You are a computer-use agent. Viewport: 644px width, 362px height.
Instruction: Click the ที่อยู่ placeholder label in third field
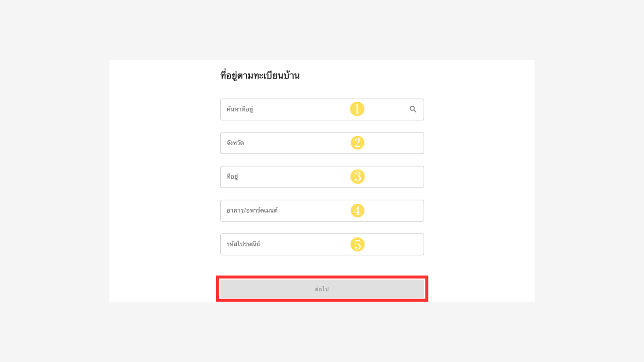232,176
